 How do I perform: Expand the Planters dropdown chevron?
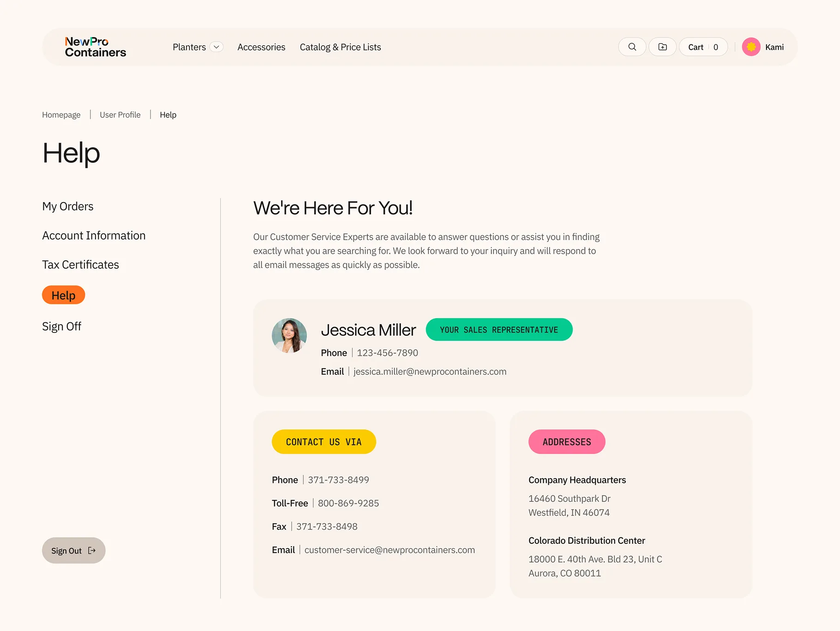[216, 47]
